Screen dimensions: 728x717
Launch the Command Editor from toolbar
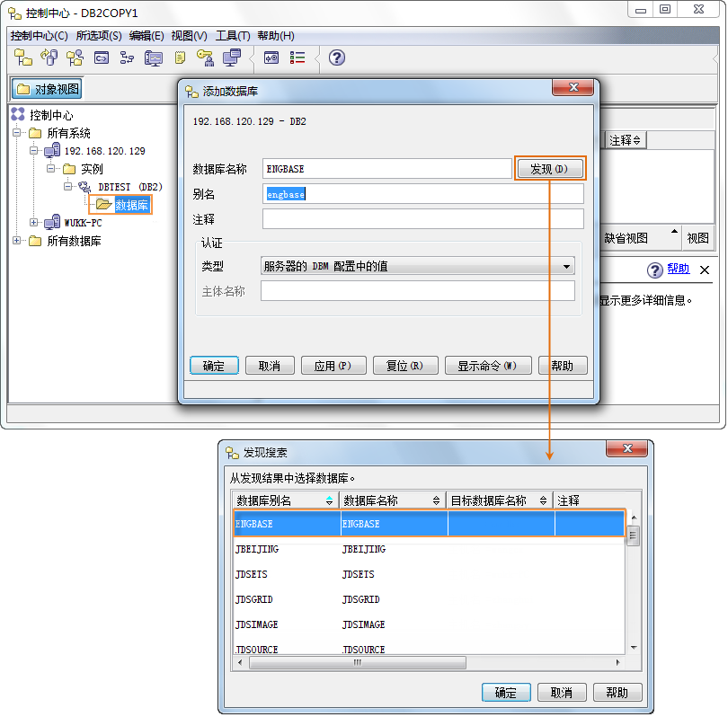pyautogui.click(x=102, y=58)
